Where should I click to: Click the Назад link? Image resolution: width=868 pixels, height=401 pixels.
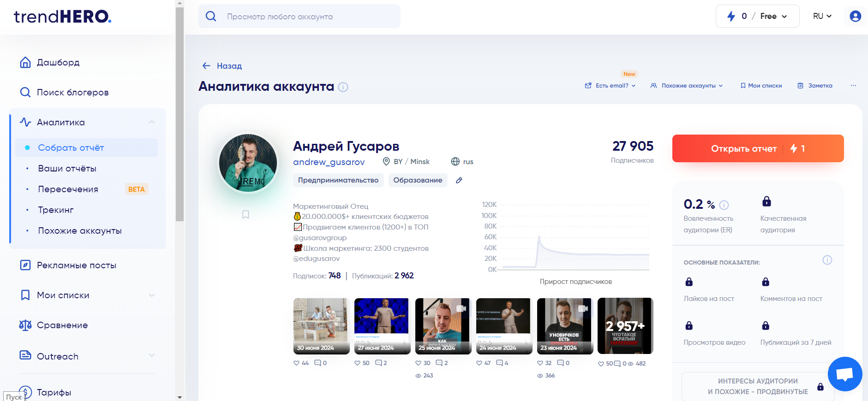229,66
